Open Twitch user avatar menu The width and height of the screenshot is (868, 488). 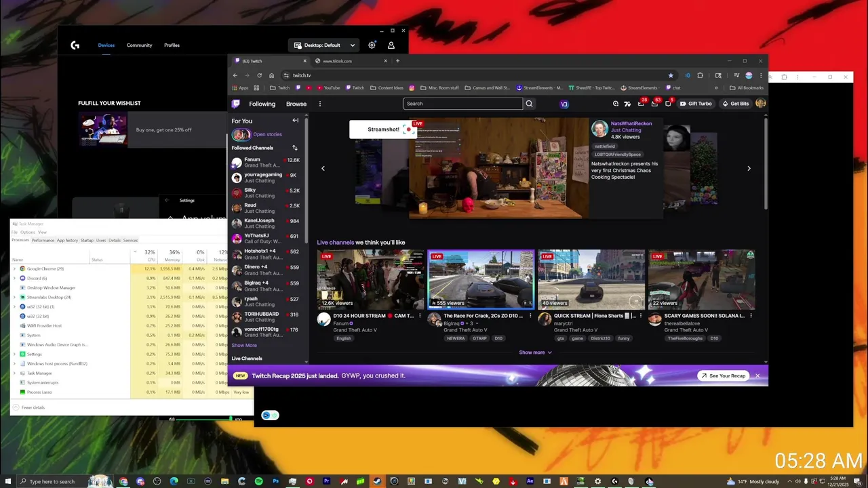(x=760, y=104)
